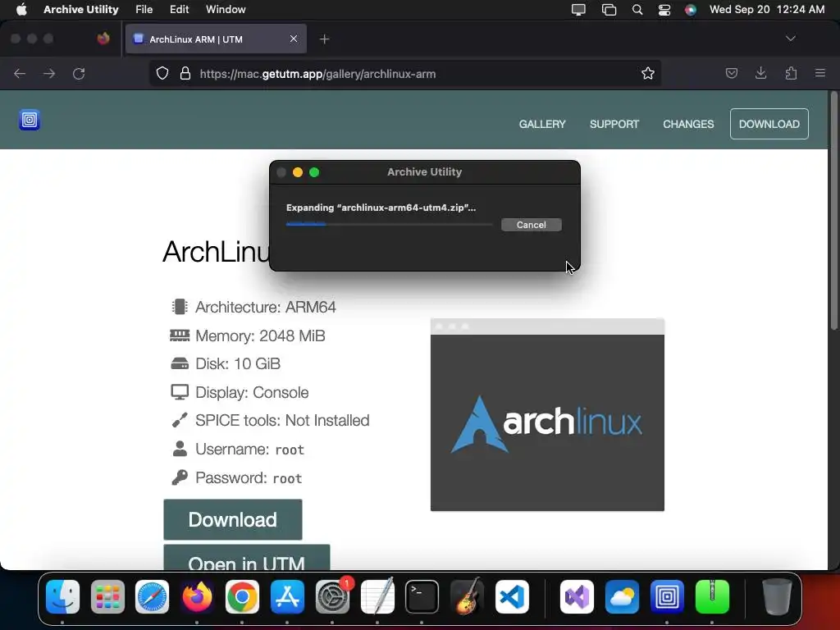The height and width of the screenshot is (630, 840).
Task: Save page to Pocket icon
Action: 731,73
